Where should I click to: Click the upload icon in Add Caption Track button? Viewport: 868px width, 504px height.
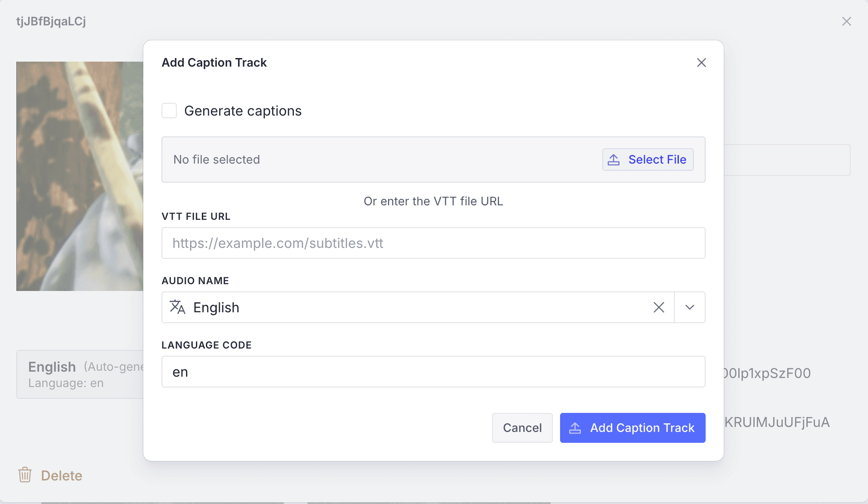575,428
